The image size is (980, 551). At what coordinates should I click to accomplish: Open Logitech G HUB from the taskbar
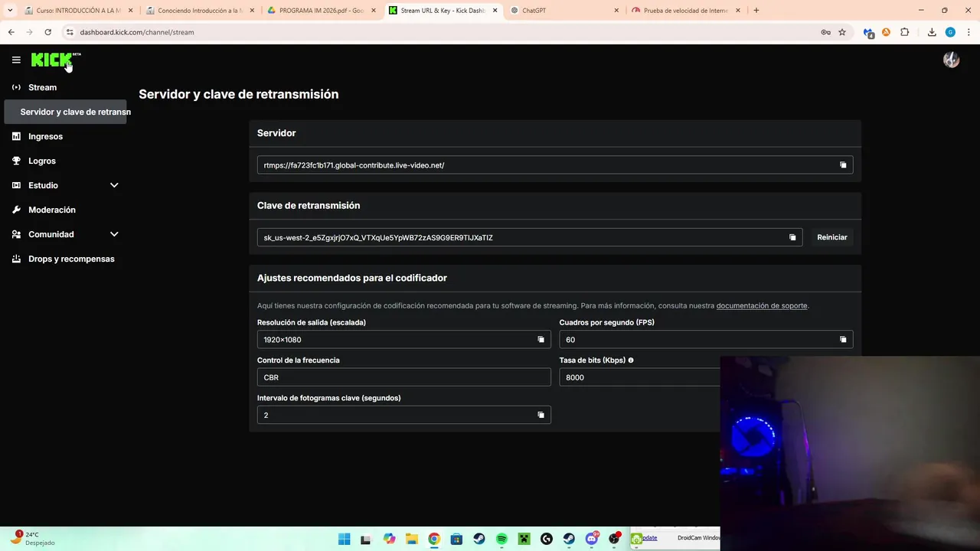pos(547,539)
